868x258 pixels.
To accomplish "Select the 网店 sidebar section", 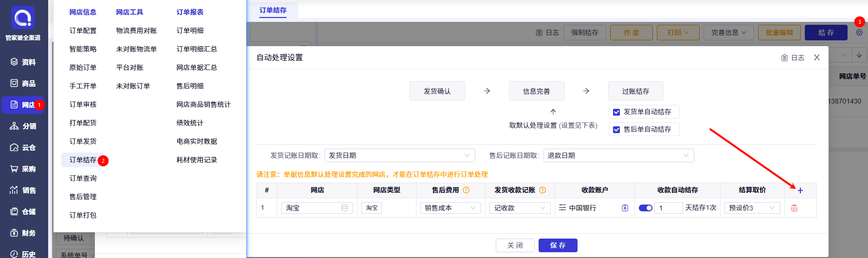I will (23, 105).
